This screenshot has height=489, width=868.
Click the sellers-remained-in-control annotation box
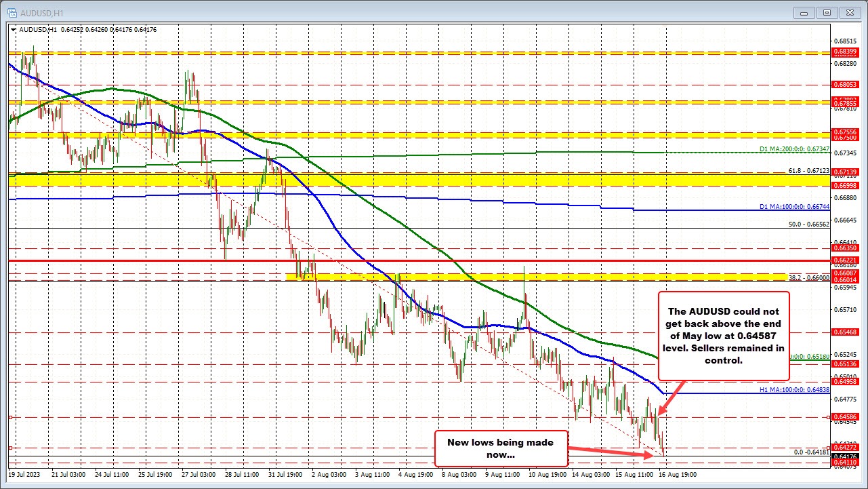tap(722, 336)
